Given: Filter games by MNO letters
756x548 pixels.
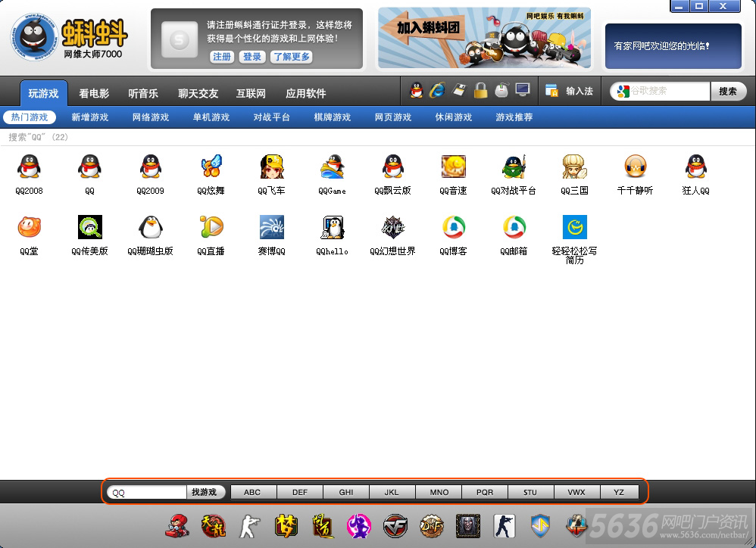Looking at the screenshot, I should (439, 492).
